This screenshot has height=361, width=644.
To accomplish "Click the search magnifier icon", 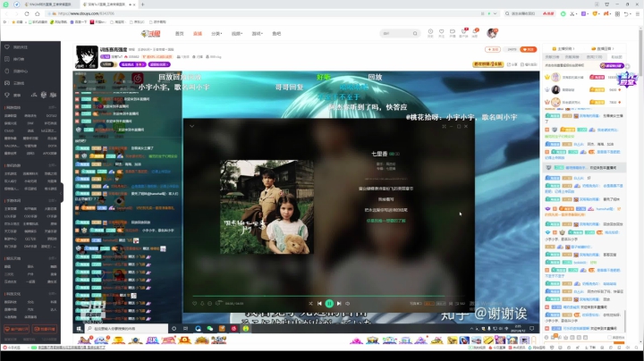I will [415, 34].
